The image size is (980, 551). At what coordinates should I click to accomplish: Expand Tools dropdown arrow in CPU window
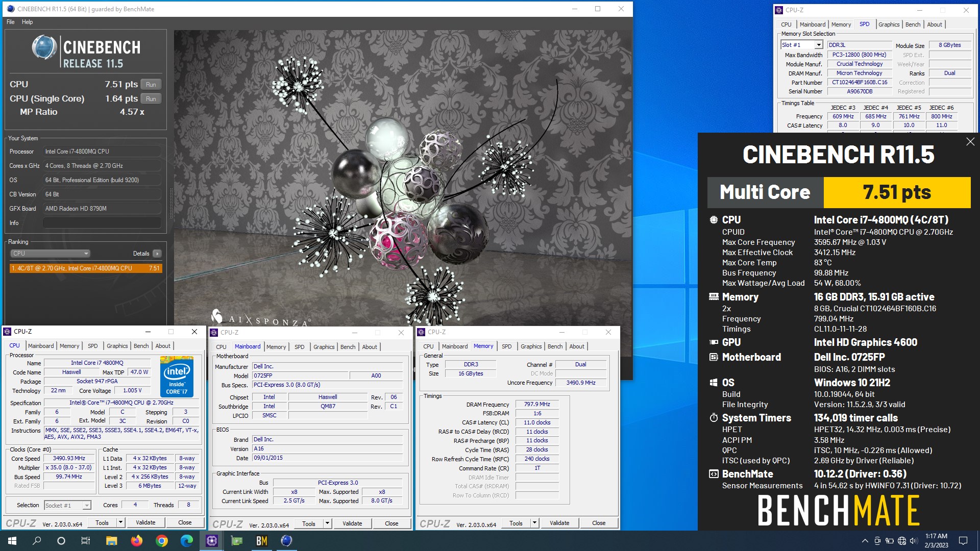[120, 522]
